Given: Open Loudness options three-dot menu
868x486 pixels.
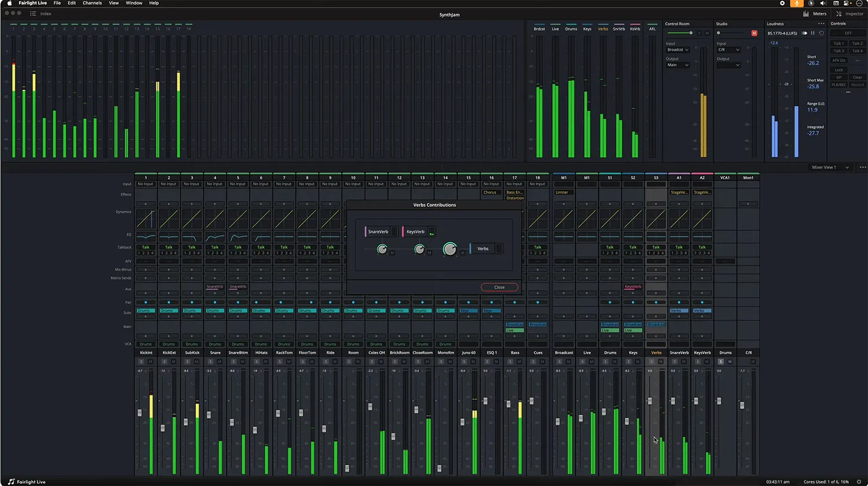Looking at the screenshot, I should pos(820,24).
